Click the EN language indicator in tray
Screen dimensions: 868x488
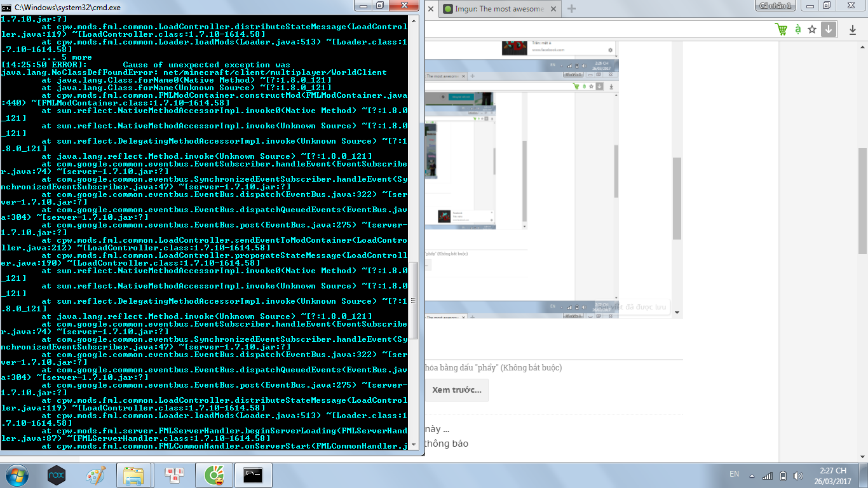(x=735, y=474)
